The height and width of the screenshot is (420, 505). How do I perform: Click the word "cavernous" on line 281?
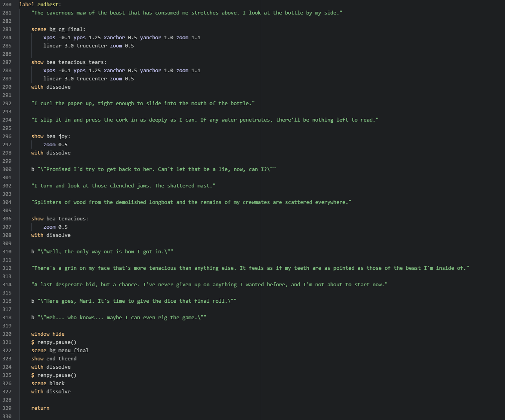pos(60,13)
